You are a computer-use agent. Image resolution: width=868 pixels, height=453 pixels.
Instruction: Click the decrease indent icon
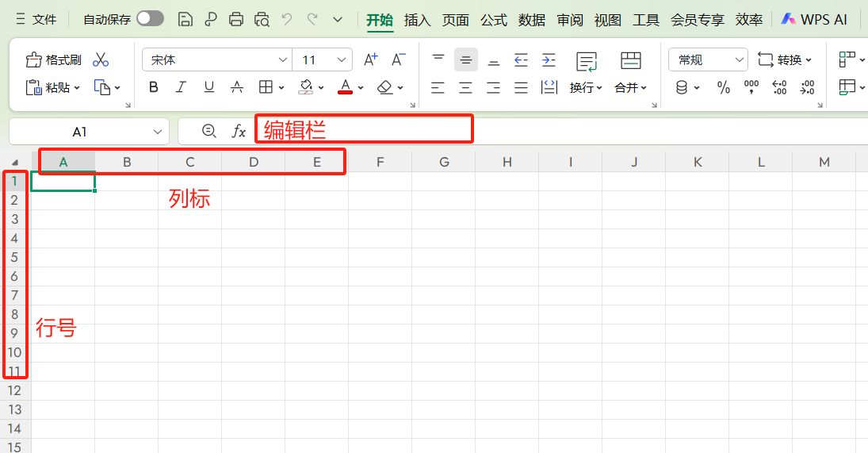pyautogui.click(x=521, y=60)
